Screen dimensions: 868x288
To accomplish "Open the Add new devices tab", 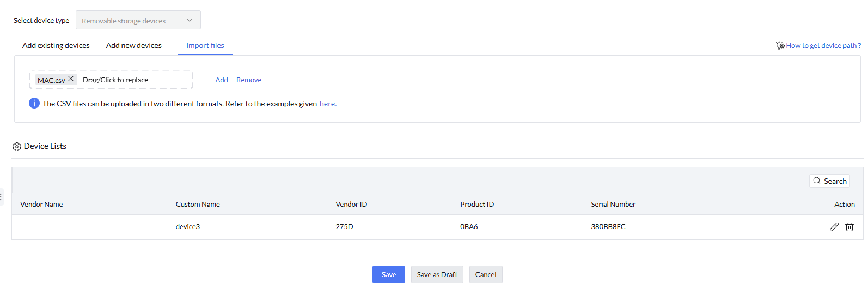I will click(x=134, y=46).
